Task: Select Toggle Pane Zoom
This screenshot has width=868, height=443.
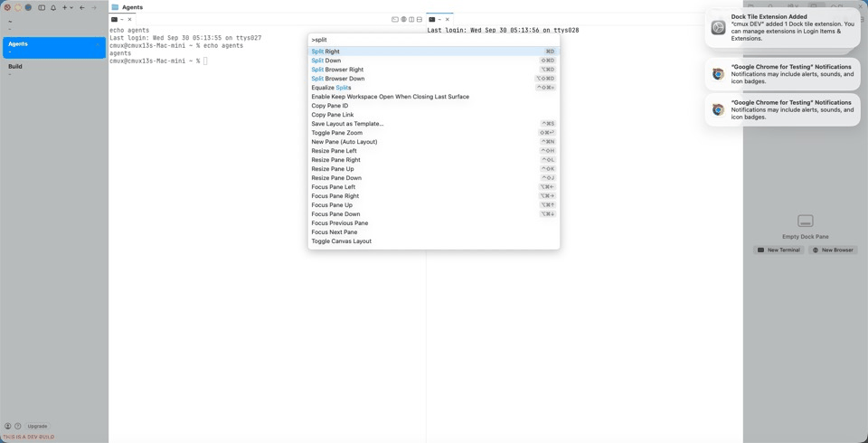Action: click(433, 133)
